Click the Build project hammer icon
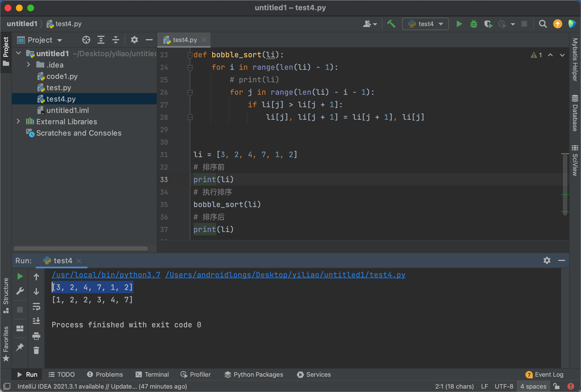 coord(392,24)
